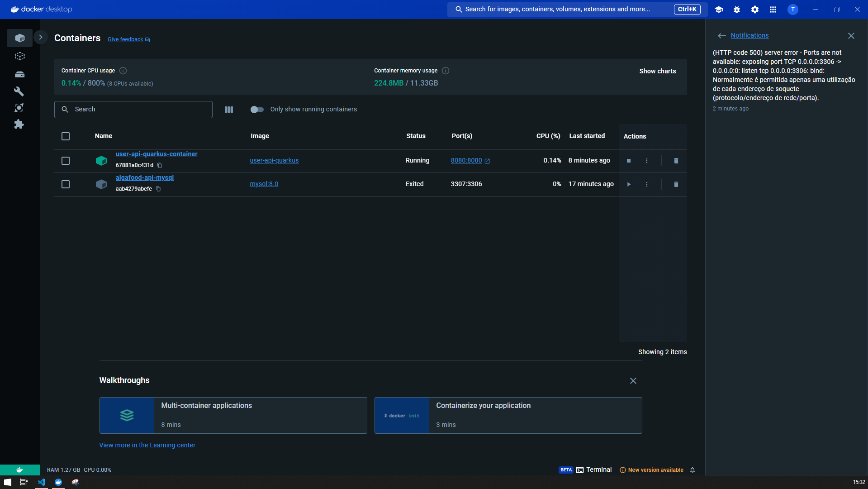Viewport: 868px width, 489px height.
Task: Select the user-api-quarkus-container checkbox
Action: tap(66, 161)
